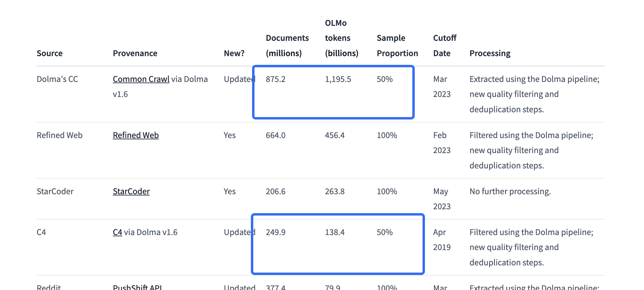
Task: Click the Sample Proportion column header
Action: click(397, 45)
